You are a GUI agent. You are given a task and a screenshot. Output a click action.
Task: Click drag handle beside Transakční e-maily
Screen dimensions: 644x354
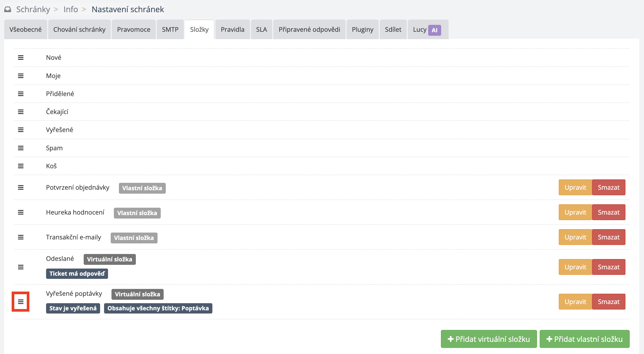(21, 237)
